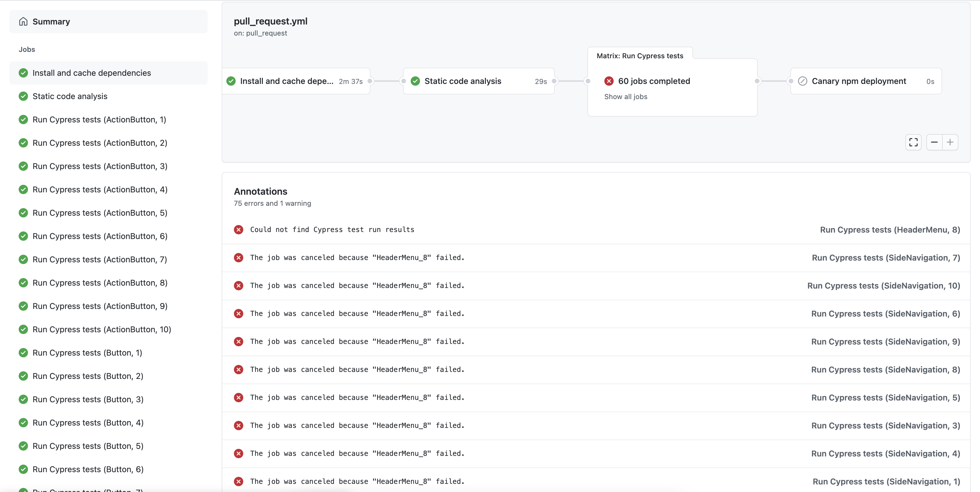Click the skipped icon on Canary npm deployment
980x492 pixels.
coord(802,81)
